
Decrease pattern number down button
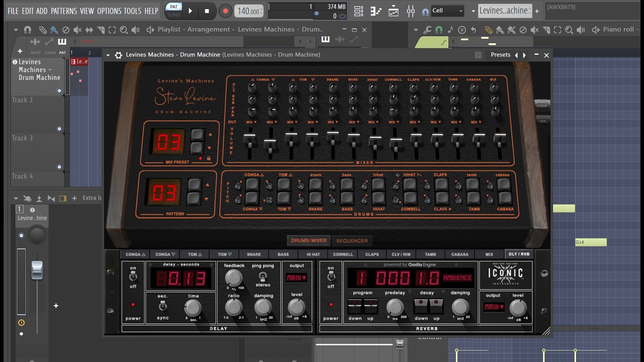194,199
